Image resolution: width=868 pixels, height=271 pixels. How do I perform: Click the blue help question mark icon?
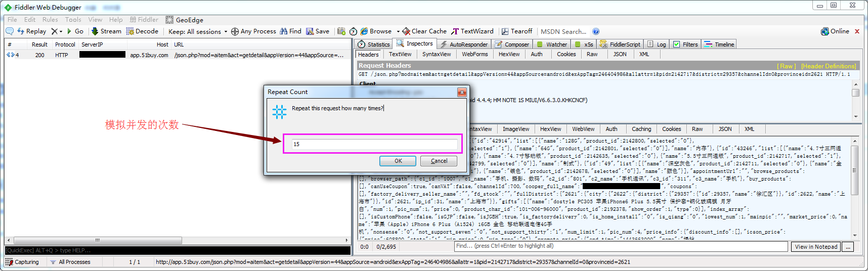[596, 31]
